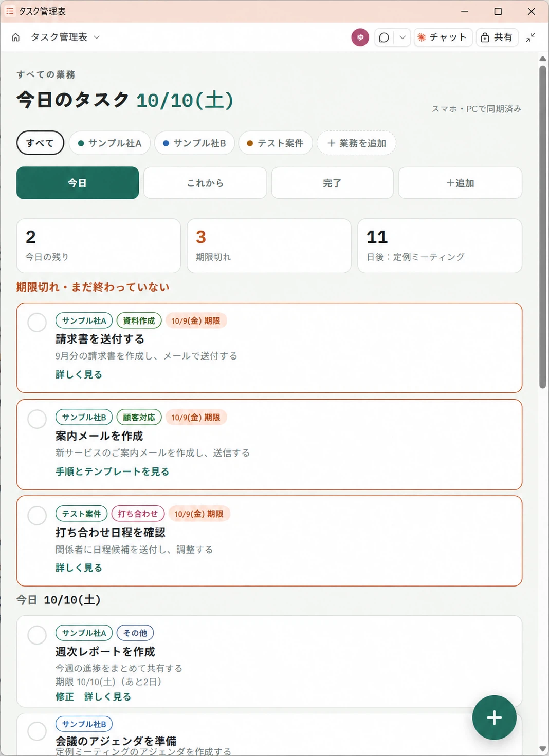Mark 週次レポートを作成 as complete
The height and width of the screenshot is (756, 549).
pyautogui.click(x=37, y=635)
